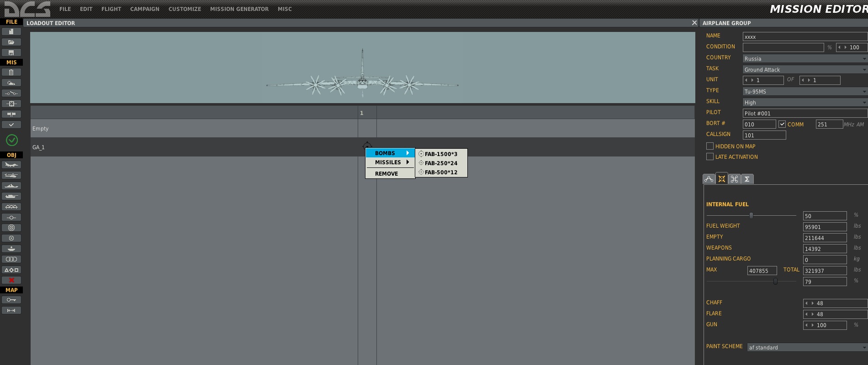
Task: Open the CAMPAIGN menu
Action: point(144,9)
